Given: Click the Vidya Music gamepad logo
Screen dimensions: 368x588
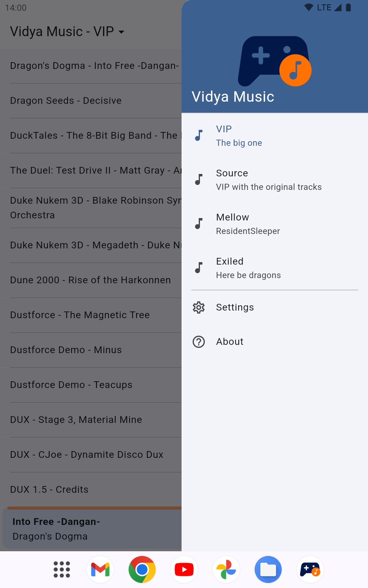Looking at the screenshot, I should coord(274,61).
